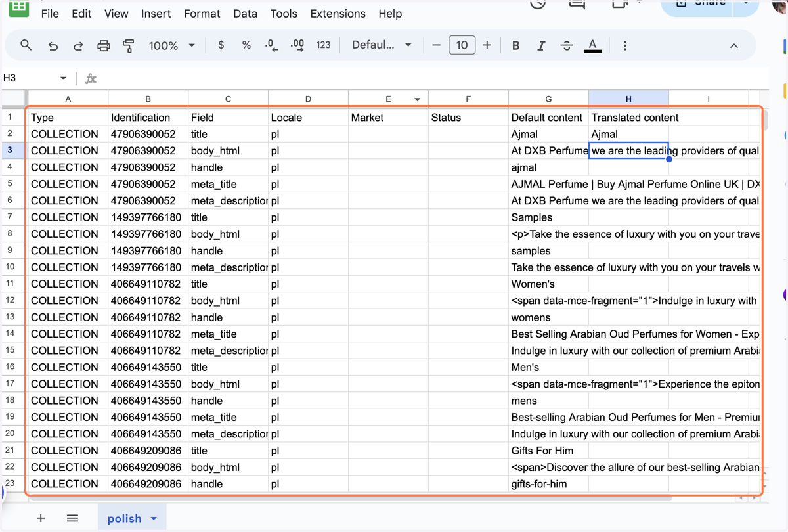Undo the last action
Image resolution: width=788 pixels, height=532 pixels.
tap(53, 45)
